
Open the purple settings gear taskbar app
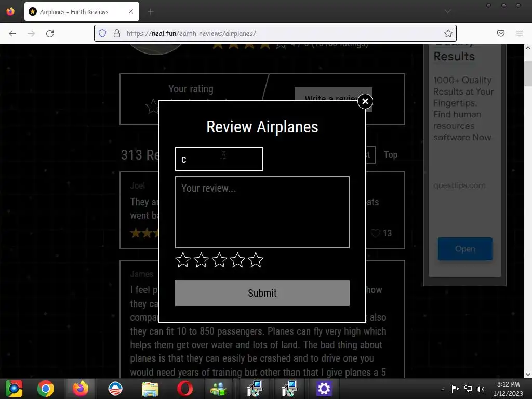click(324, 389)
